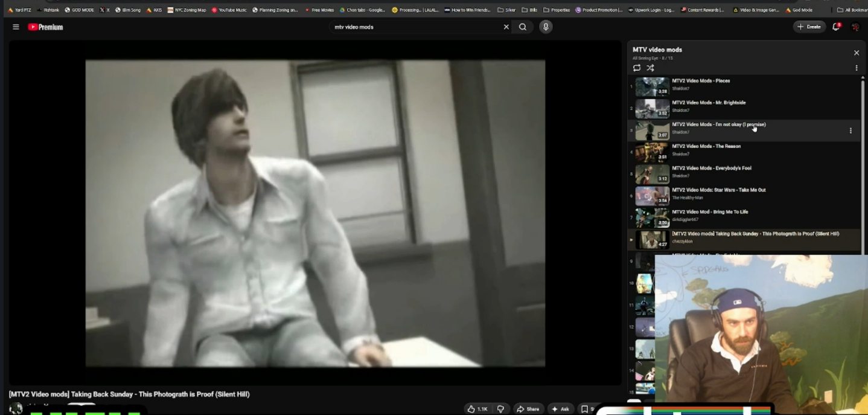Click the Share button below video
The height and width of the screenshot is (415, 868).
pyautogui.click(x=528, y=409)
